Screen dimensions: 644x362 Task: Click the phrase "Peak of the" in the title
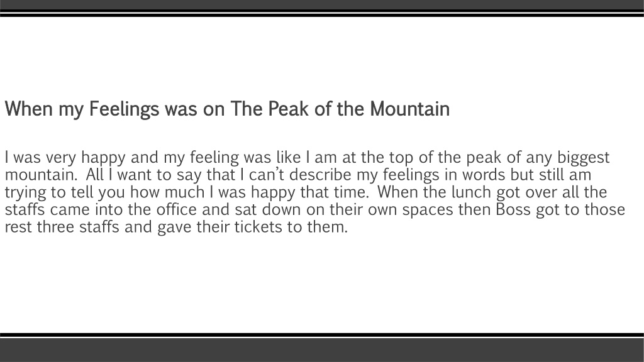316,109
